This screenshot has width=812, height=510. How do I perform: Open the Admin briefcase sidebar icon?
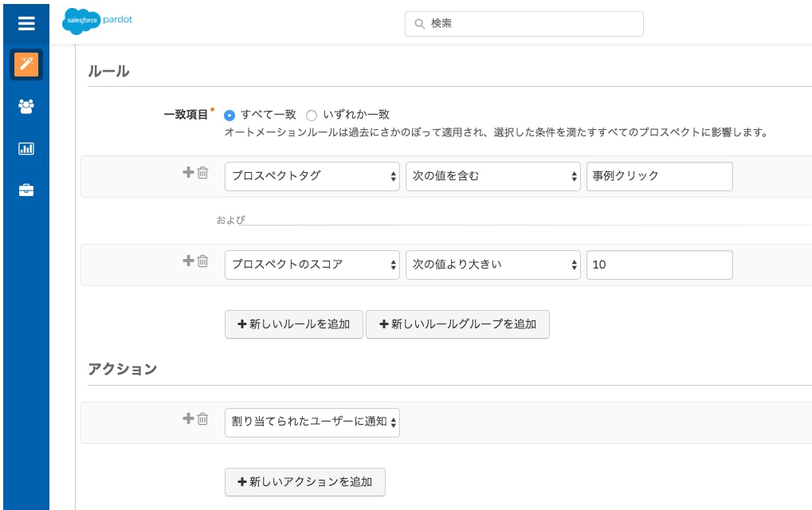26,190
